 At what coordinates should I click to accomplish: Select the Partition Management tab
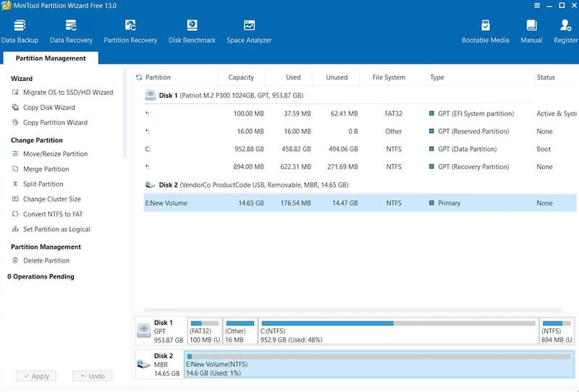[x=51, y=59]
